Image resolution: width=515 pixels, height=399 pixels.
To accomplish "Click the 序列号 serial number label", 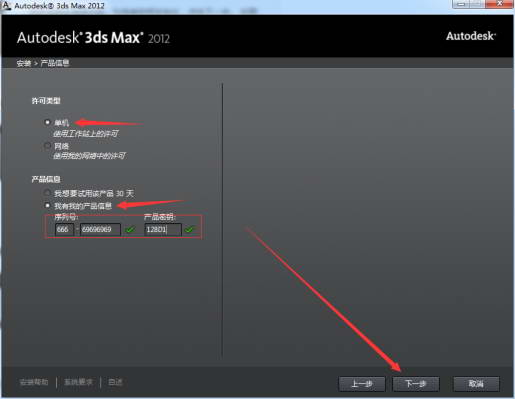I will coord(66,217).
